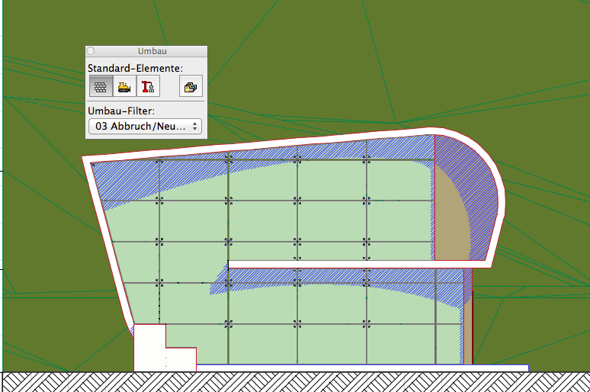590x392 pixels.
Task: Select the red crane new-elements icon
Action: (148, 86)
